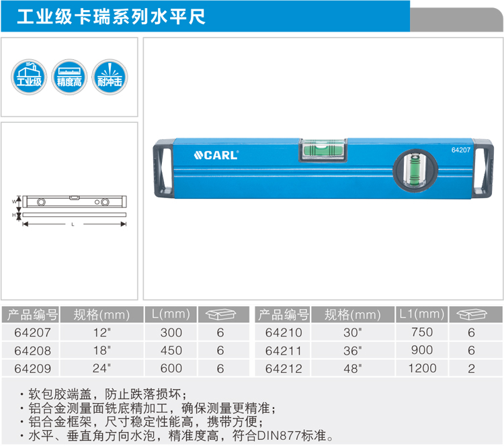The image size is (504, 446).
Task: Click the 精度高 high-precision badge icon
Action: tap(69, 75)
